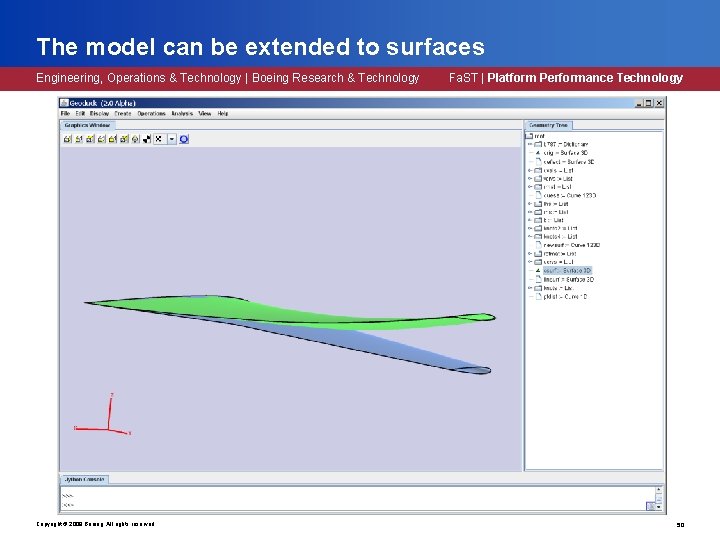Maximize the Geoduck application window
This screenshot has height=540, width=720.
coord(648,103)
